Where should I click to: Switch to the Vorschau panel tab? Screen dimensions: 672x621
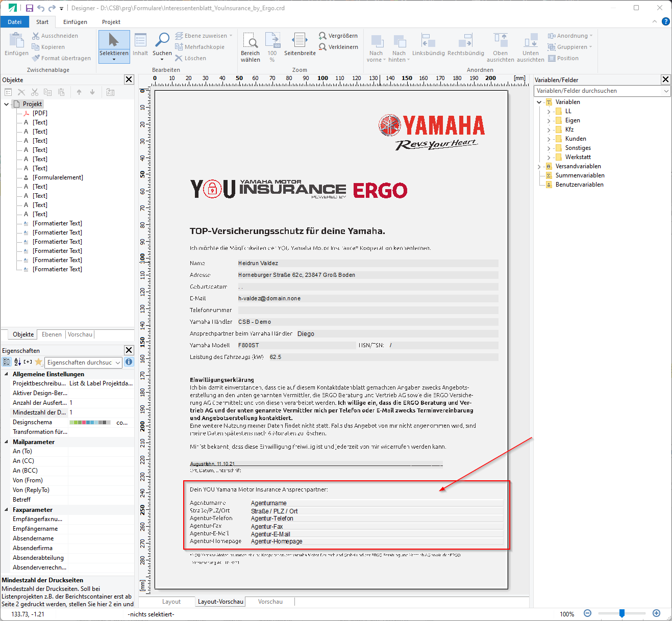click(80, 334)
